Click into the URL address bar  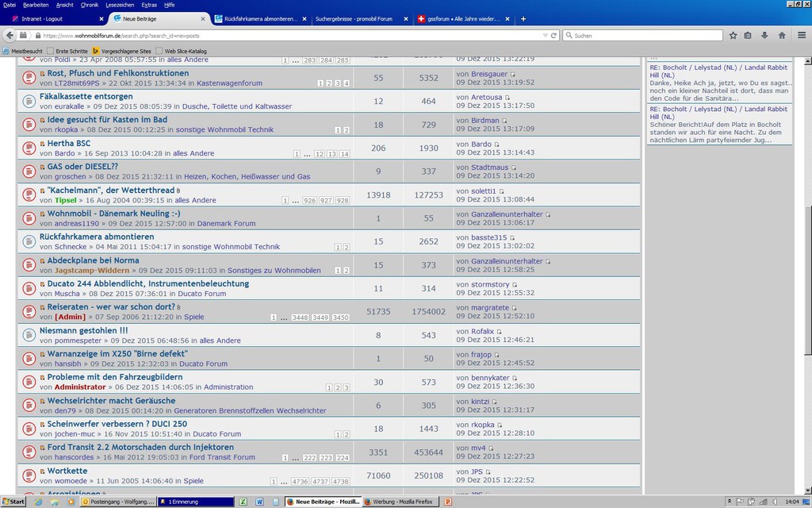click(290, 36)
